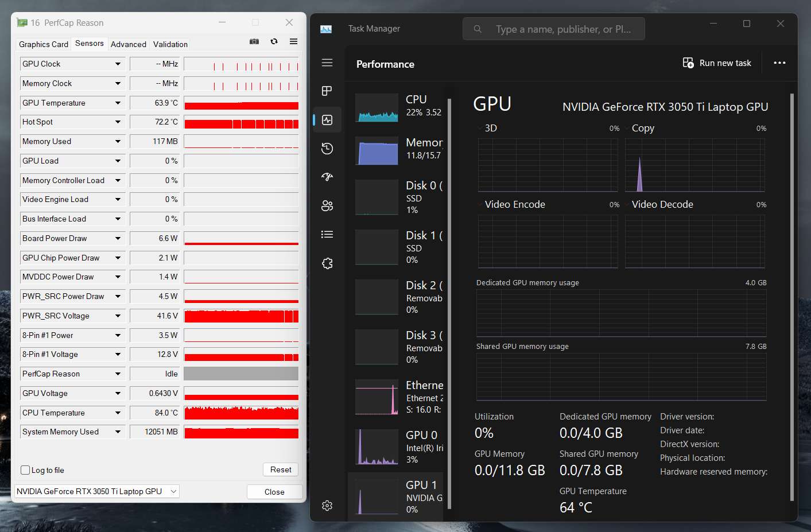Open the PerfCap Reason sensor dropdown

click(118, 374)
